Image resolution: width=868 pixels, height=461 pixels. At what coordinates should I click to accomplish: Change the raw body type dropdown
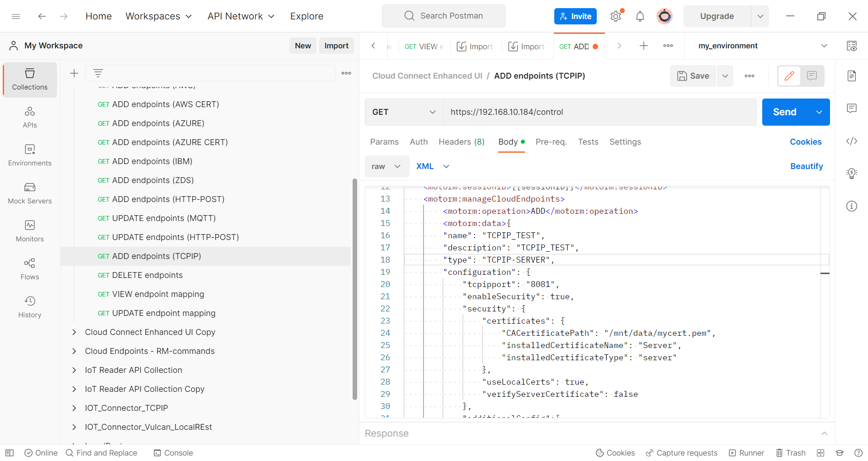pyautogui.click(x=387, y=166)
